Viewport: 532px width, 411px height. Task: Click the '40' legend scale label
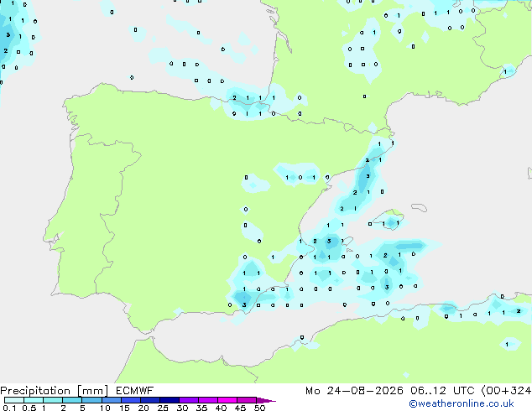pyautogui.click(x=221, y=408)
